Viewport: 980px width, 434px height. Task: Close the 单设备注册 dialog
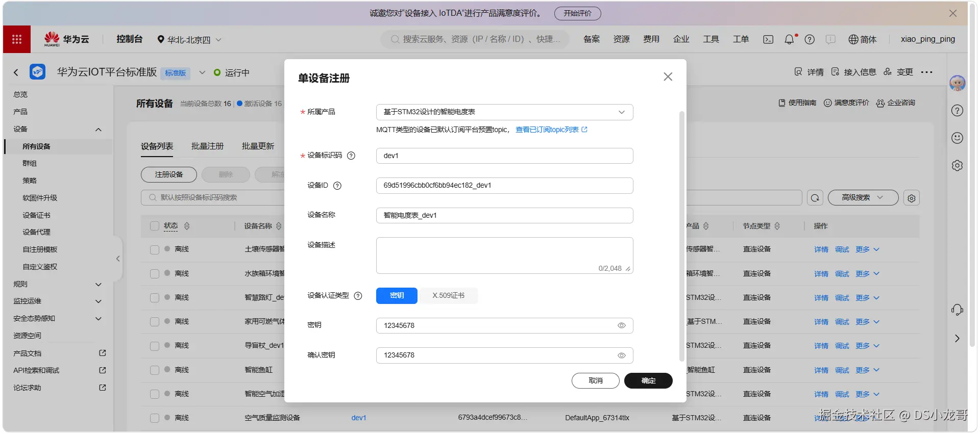pos(668,76)
